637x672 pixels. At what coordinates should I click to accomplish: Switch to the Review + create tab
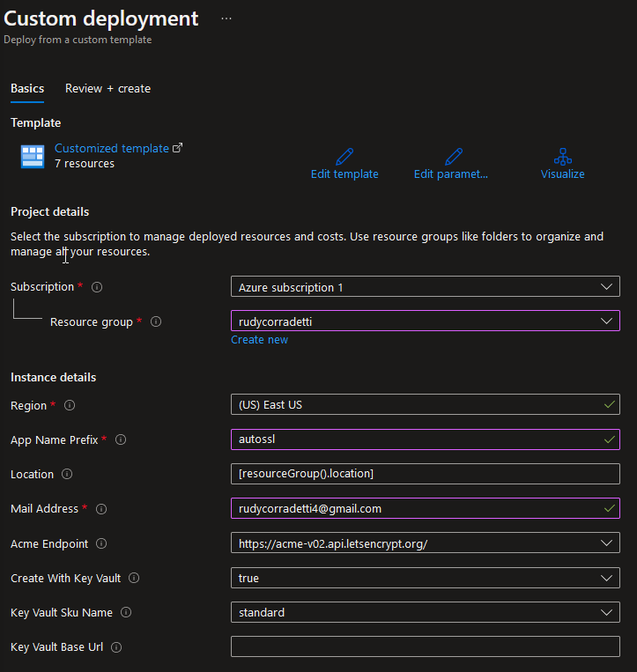point(107,88)
